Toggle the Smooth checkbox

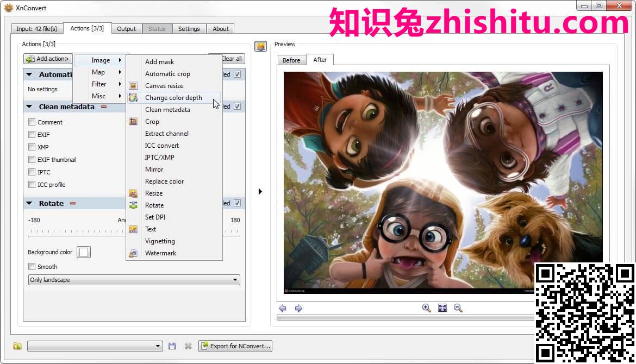(32, 267)
